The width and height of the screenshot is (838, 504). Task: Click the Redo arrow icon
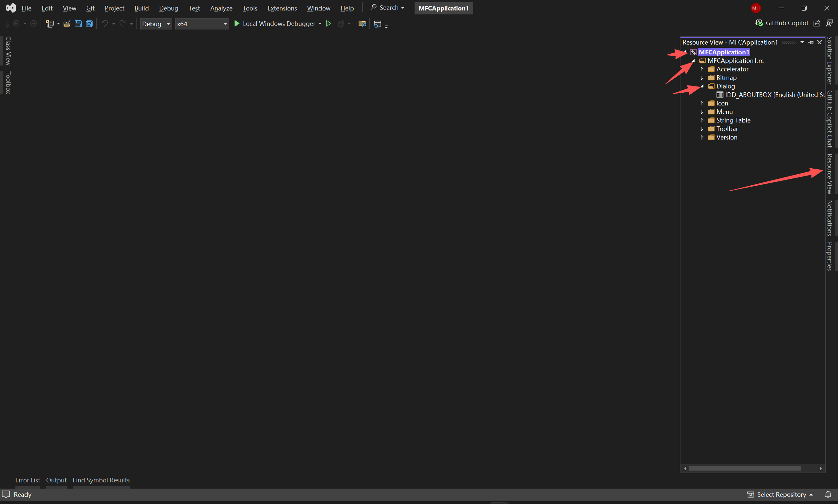pos(122,24)
